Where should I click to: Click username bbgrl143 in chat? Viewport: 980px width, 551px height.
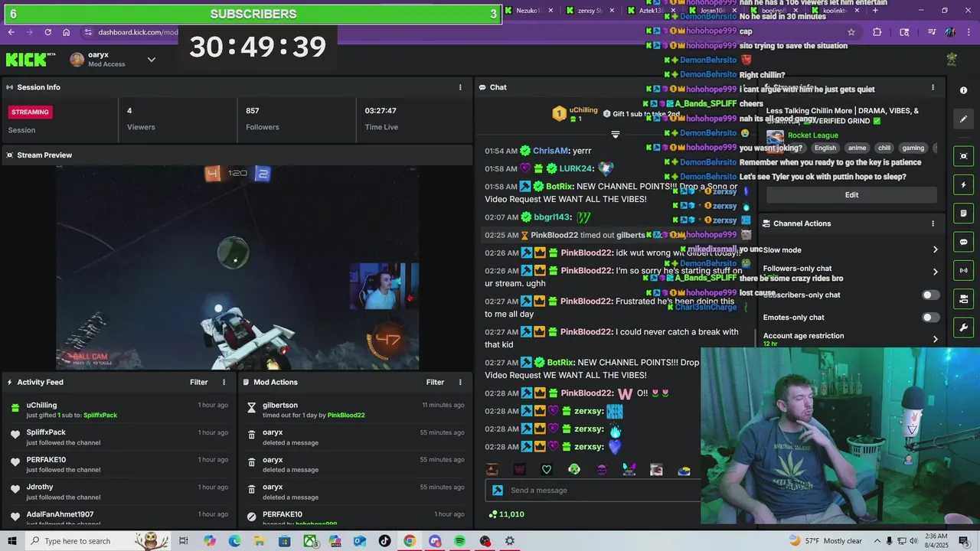552,217
